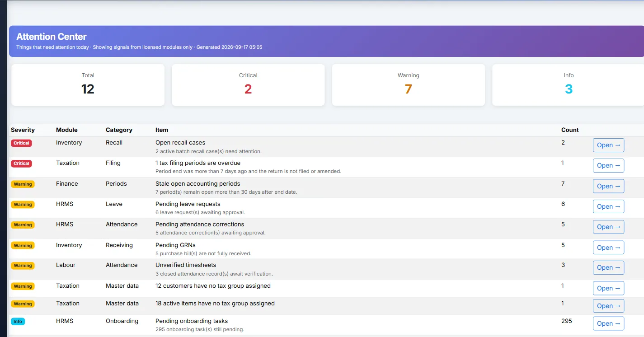Open the 18 active items without tax group row

point(608,306)
